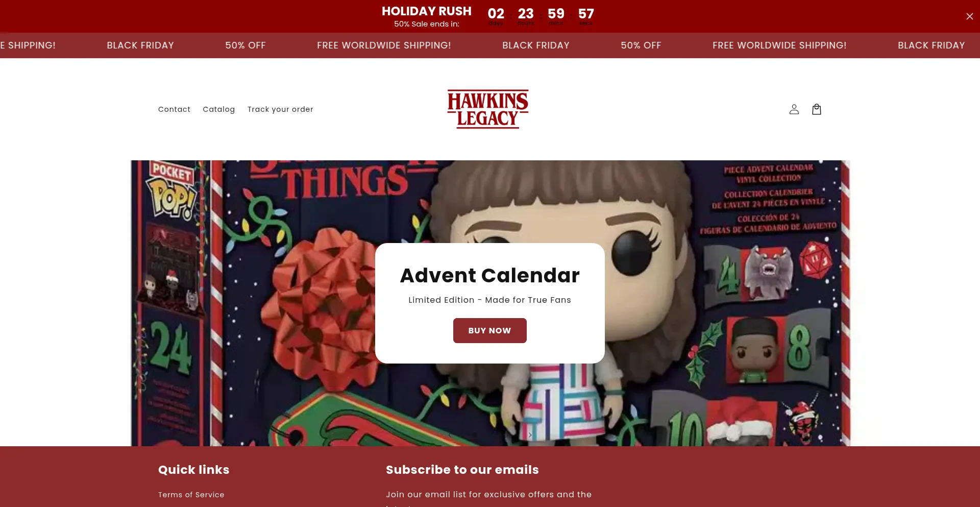Click the countdown seconds number
Screen dimensions: 980x507
[586, 13]
